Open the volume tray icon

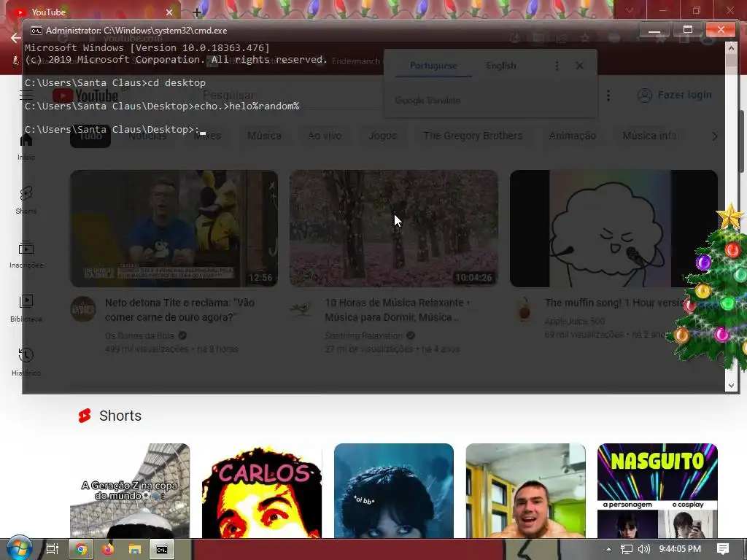643,549
